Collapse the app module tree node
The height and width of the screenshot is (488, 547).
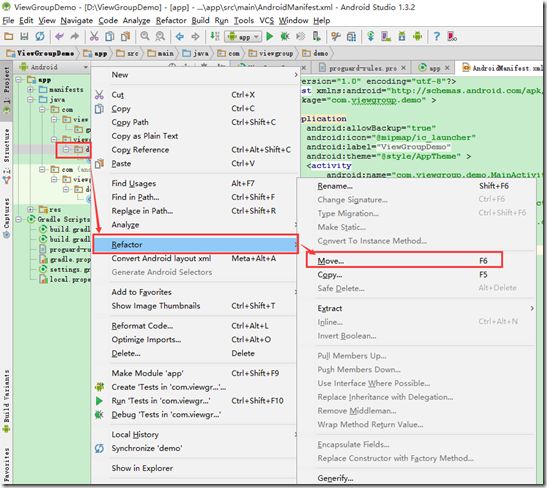(20, 80)
